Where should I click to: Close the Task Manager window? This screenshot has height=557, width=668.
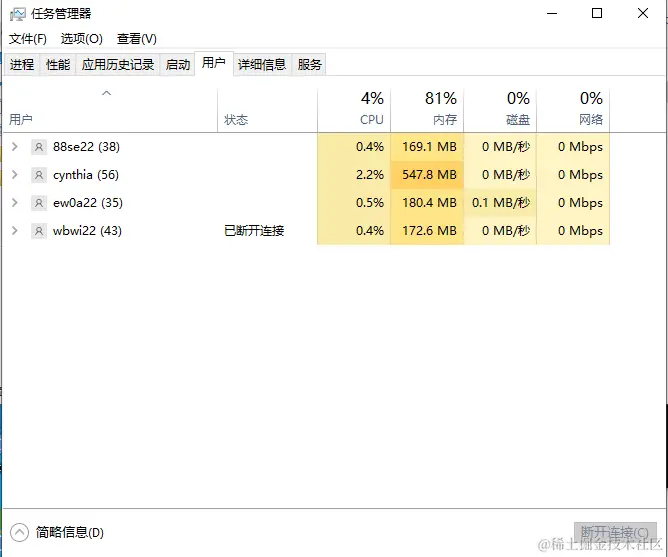point(643,14)
